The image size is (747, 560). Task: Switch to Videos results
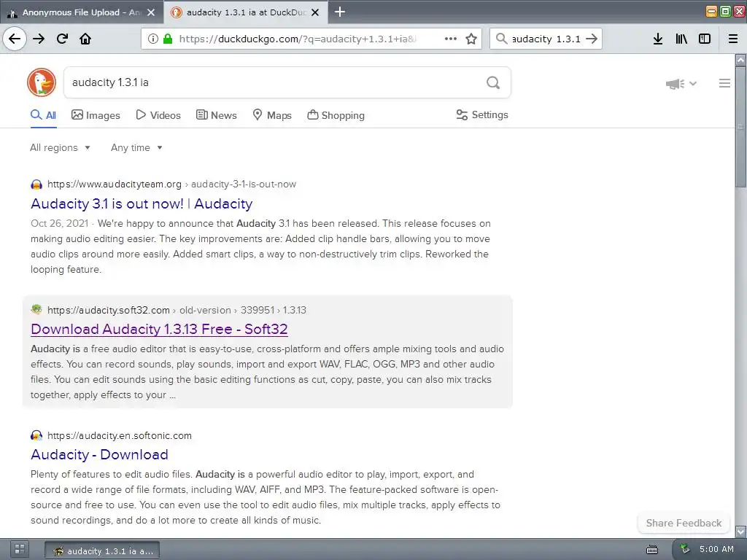(x=158, y=115)
